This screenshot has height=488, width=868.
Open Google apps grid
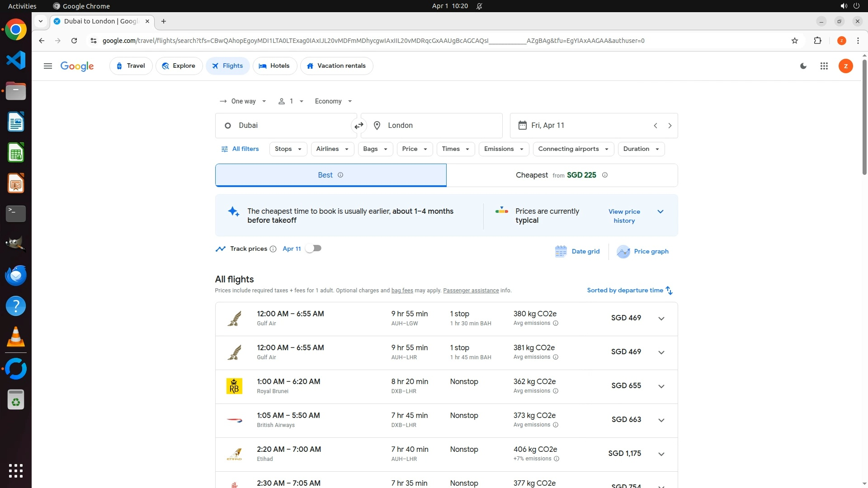[824, 66]
